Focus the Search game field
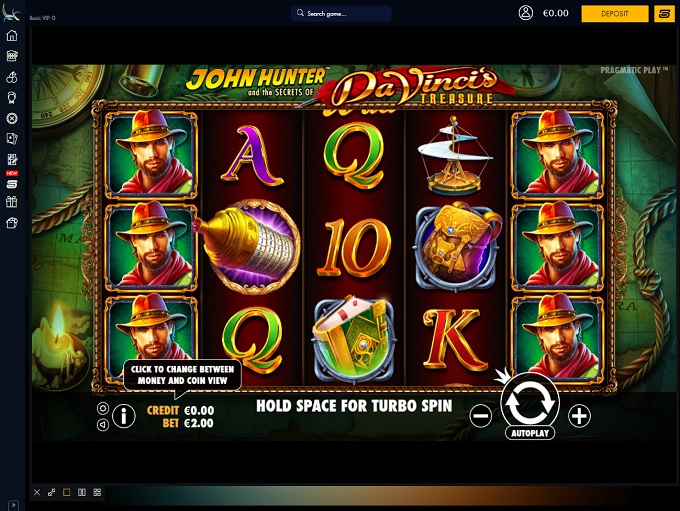This screenshot has height=511, width=680. [x=341, y=13]
